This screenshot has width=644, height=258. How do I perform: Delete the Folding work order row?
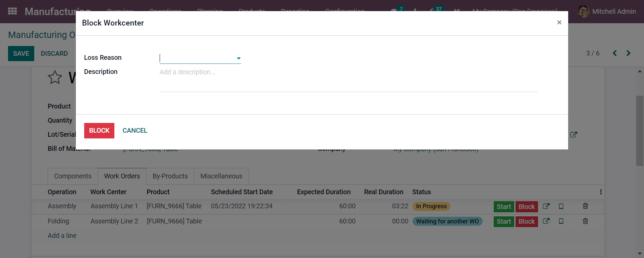coord(585,221)
